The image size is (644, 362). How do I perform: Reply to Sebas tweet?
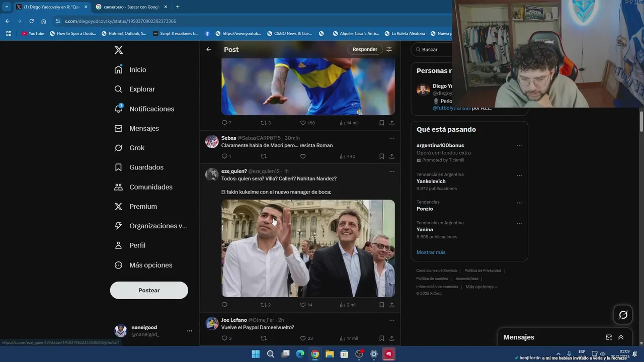tap(226, 156)
